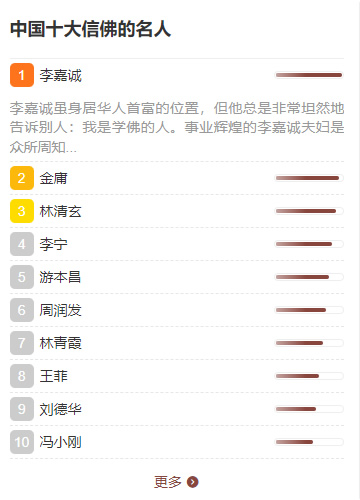The image size is (360, 500).
Task: Open the 刘德华 entry
Action: coord(60,409)
